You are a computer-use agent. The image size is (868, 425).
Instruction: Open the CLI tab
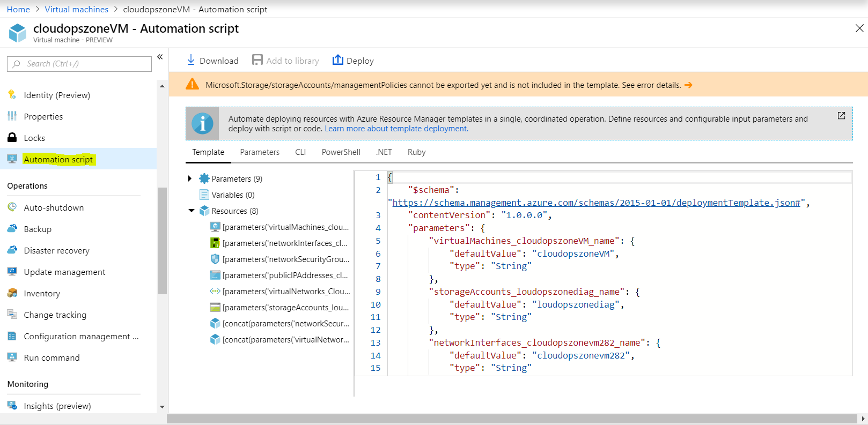click(300, 152)
